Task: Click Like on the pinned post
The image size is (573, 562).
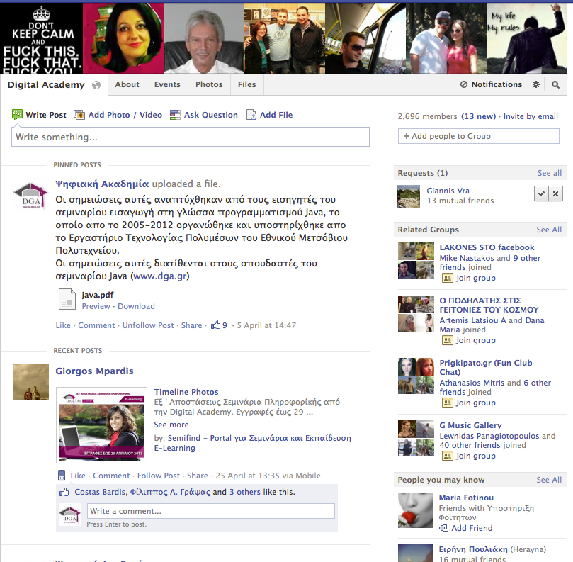Action: point(63,325)
